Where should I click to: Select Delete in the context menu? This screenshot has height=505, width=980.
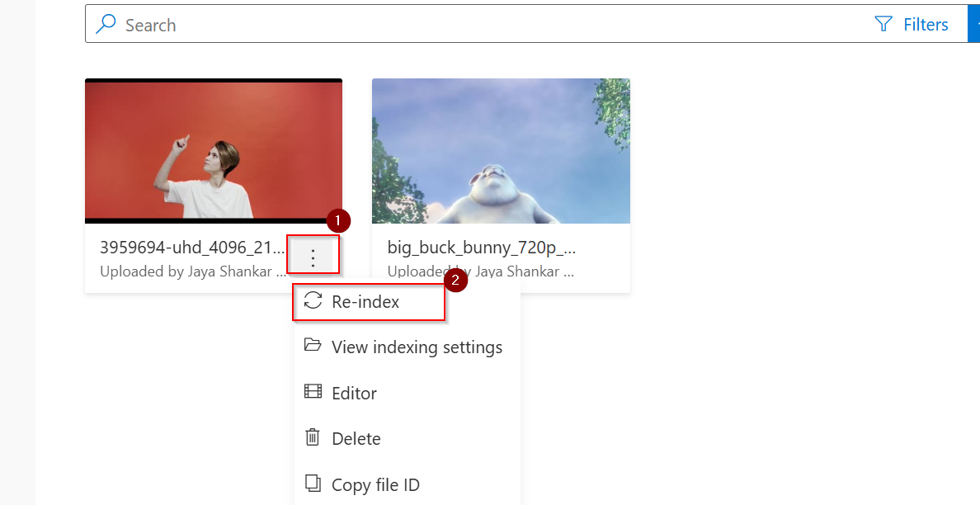click(x=407, y=439)
